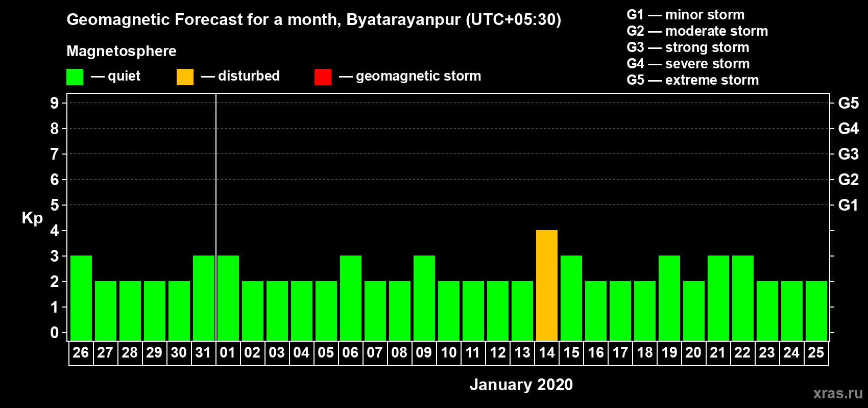Click date label 23 on the axis

767,352
